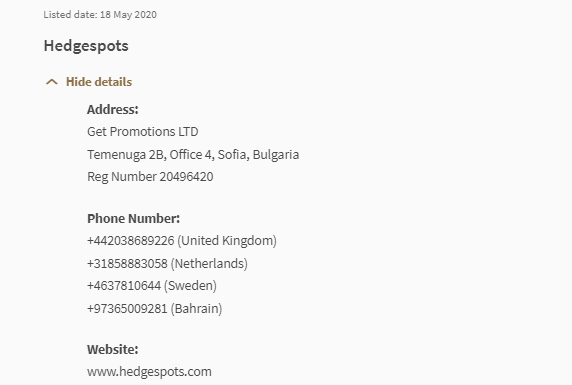Screen dimensions: 572x385
Task: Click the (Sweden) country label
Action: (190, 286)
